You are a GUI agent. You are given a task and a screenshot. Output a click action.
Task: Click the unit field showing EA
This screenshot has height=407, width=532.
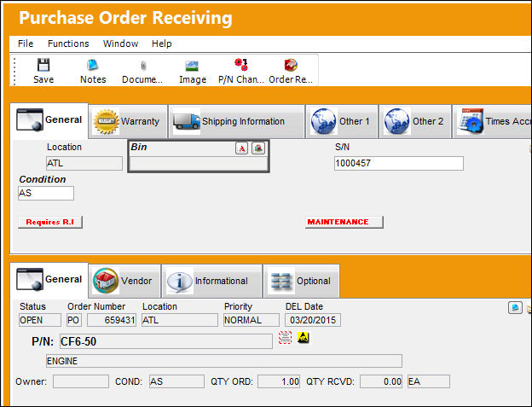click(x=429, y=381)
